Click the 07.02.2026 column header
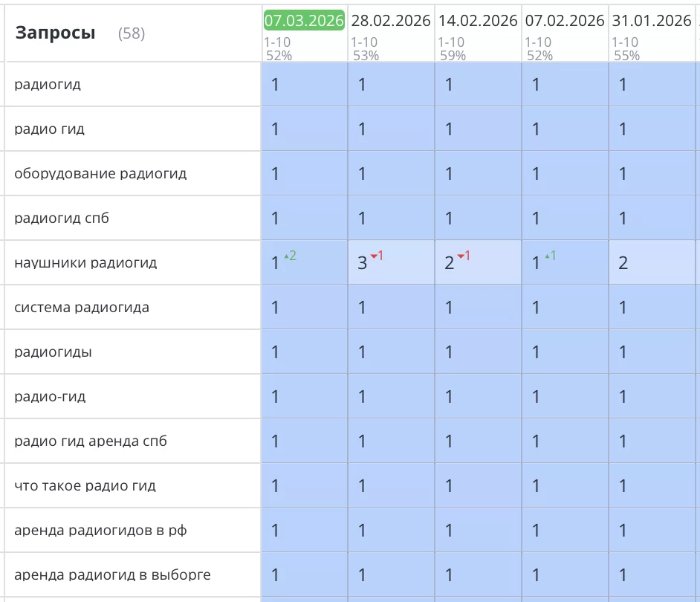The height and width of the screenshot is (602, 700). click(x=565, y=21)
